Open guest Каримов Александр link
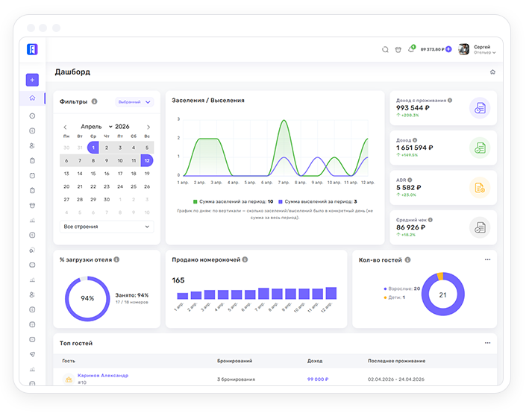This screenshot has height=413, width=532. (103, 376)
